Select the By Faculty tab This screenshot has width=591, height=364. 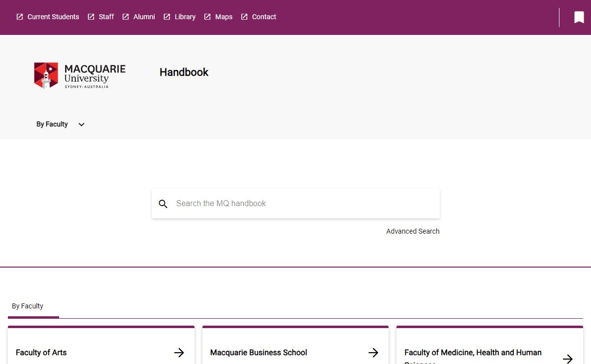coord(28,306)
